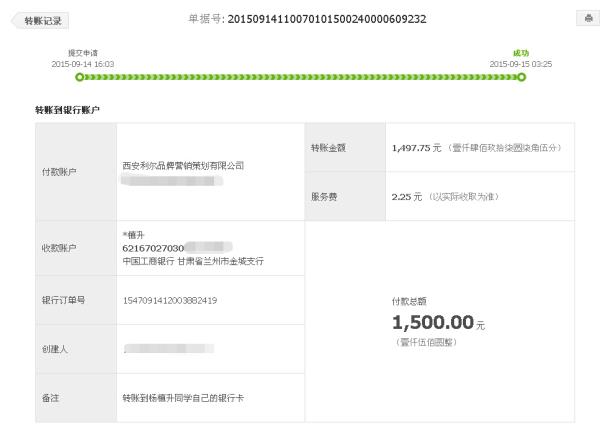Click the printer icon at top right
Image resolution: width=600 pixels, height=428 pixels.
point(588,18)
